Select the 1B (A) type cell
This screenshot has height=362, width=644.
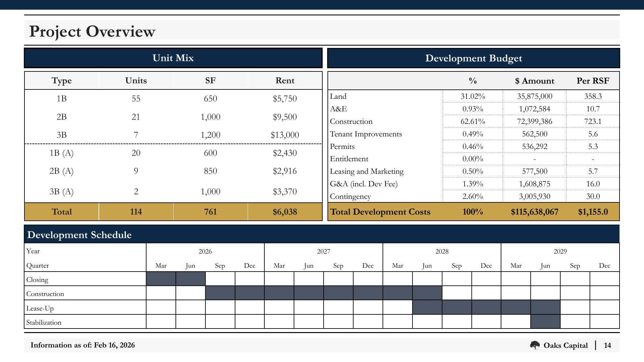(62, 153)
